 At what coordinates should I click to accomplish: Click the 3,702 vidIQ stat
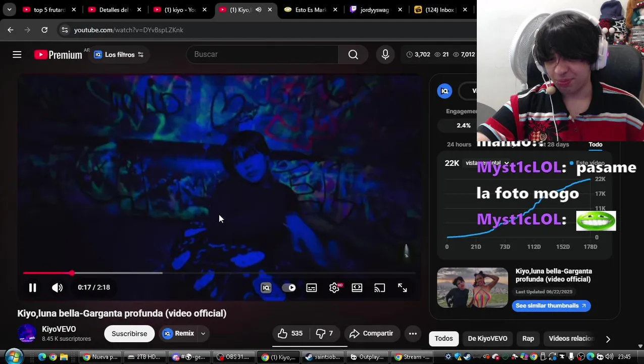pos(418,55)
